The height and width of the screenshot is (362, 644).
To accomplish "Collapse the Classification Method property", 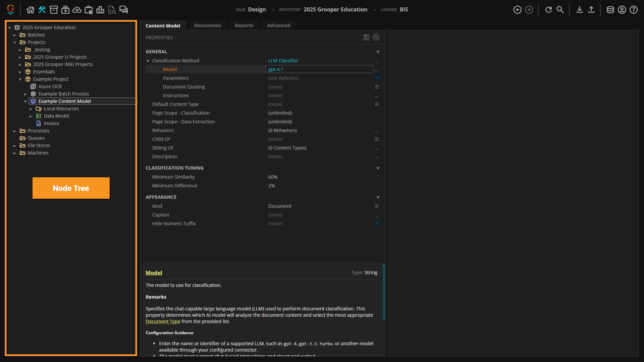I will coord(148,61).
